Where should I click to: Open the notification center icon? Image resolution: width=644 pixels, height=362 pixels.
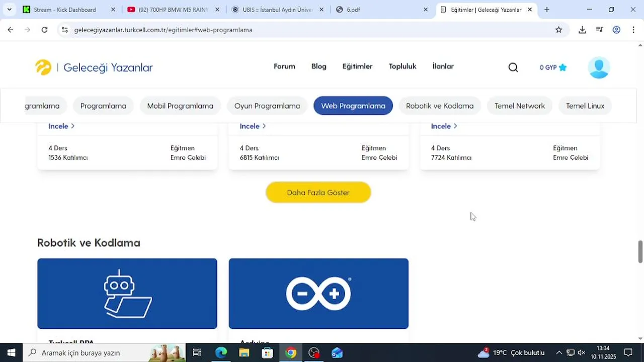click(628, 353)
